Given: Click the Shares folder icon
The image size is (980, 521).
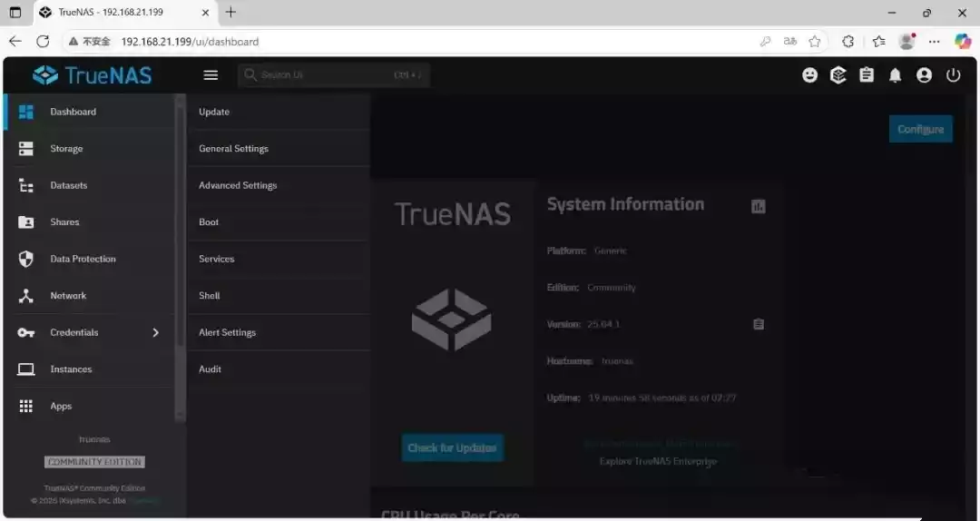Looking at the screenshot, I should pos(25,222).
